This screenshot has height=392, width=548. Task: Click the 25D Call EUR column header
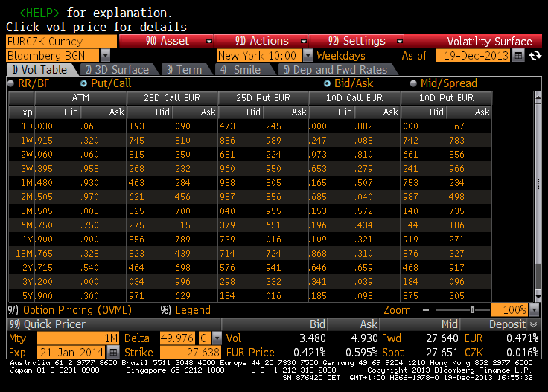(172, 98)
